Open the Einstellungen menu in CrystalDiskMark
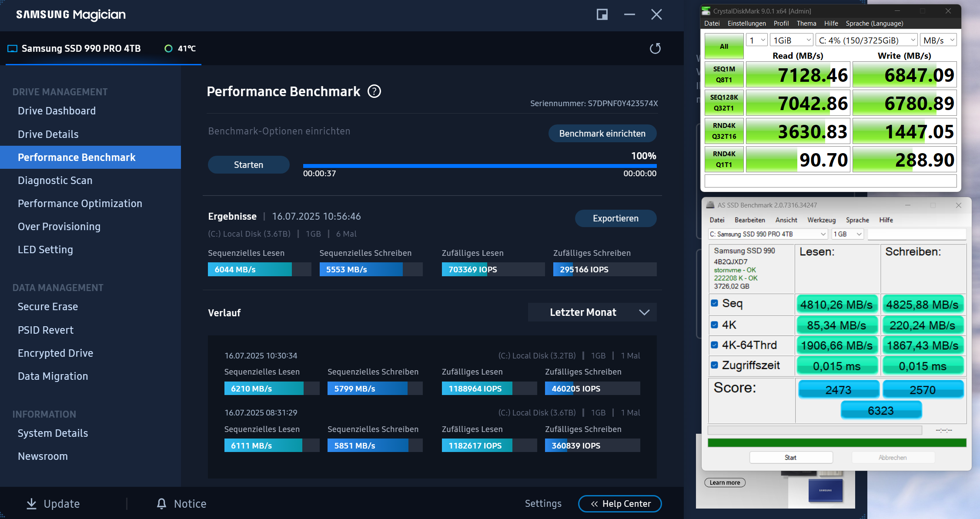This screenshot has height=519, width=980. coord(746,23)
